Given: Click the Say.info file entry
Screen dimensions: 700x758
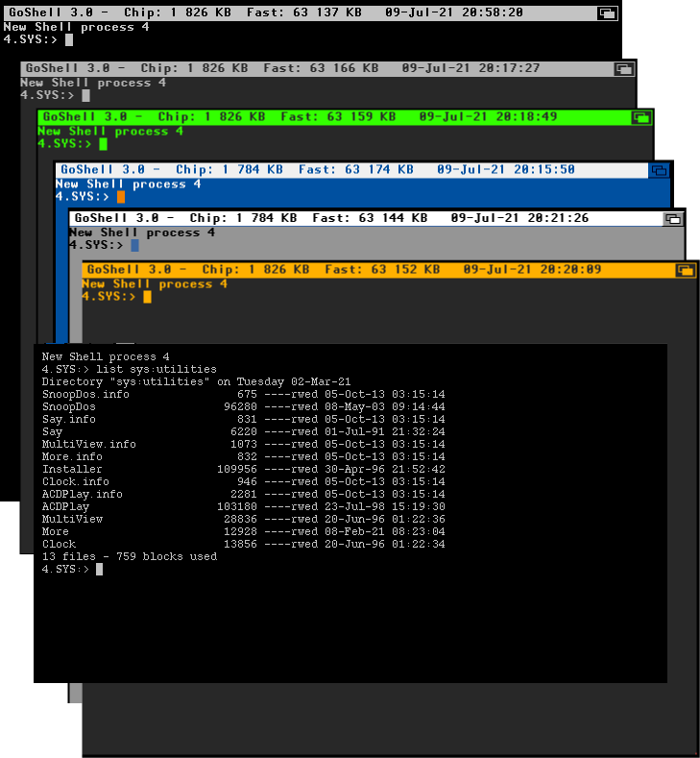Looking at the screenshot, I should (x=244, y=420).
